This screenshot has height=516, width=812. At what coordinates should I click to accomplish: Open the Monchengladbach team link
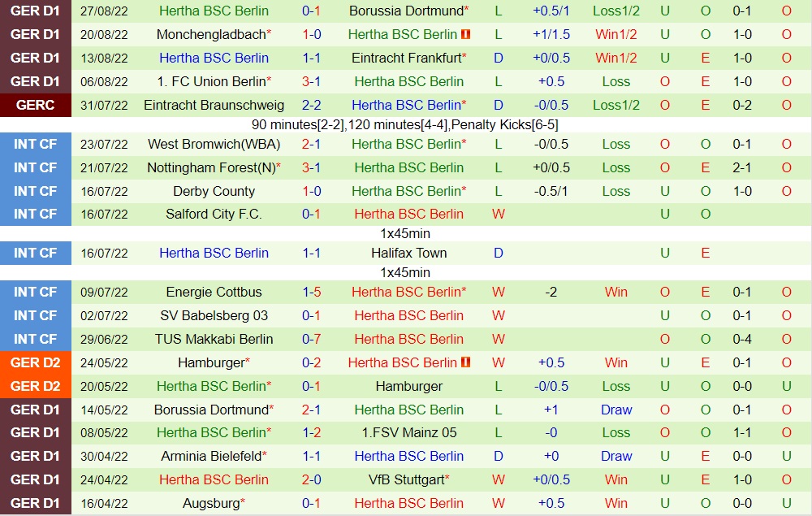211,35
